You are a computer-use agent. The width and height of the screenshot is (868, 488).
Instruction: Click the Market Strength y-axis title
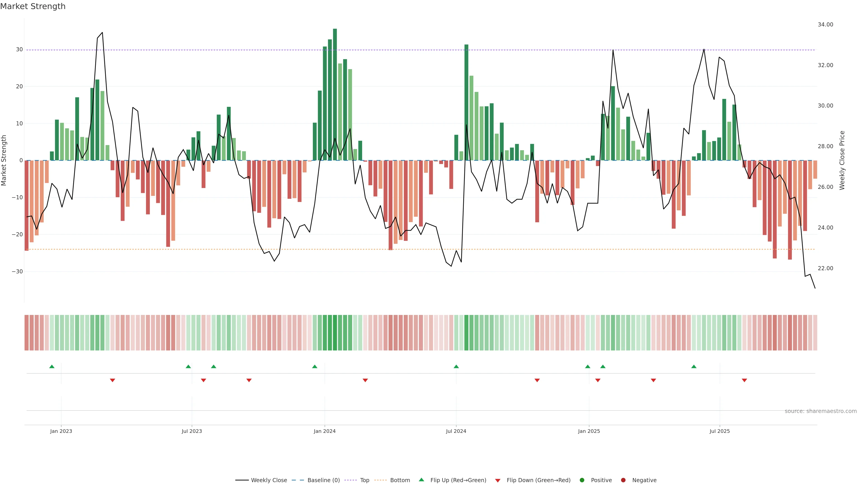tap(4, 160)
